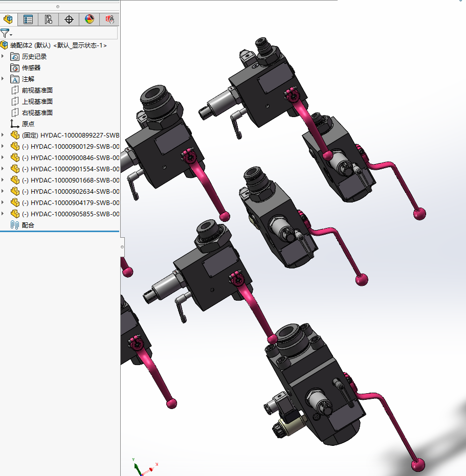
Task: Select the 装配体2 root assembly node
Action: pyautogui.click(x=58, y=45)
